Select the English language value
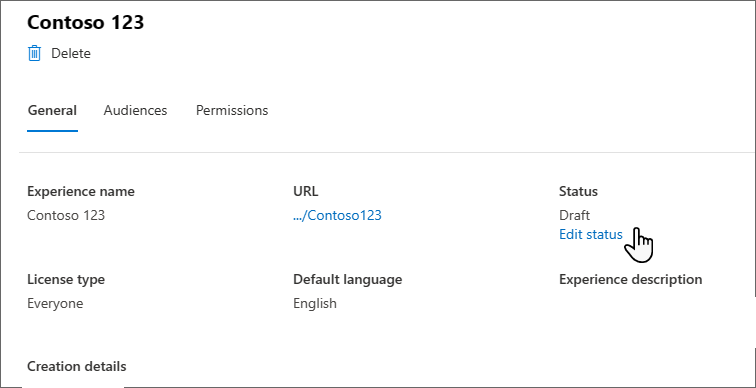Screen dimensions: 756x388 coord(315,304)
